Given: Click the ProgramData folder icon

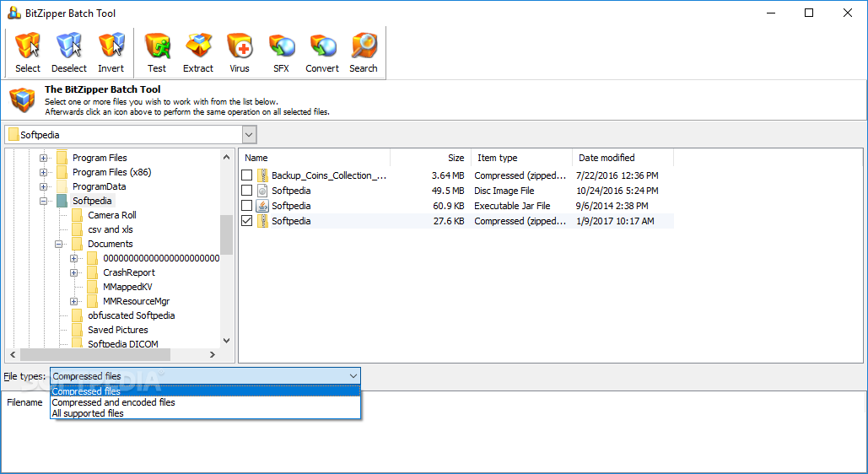Looking at the screenshot, I should [x=62, y=186].
